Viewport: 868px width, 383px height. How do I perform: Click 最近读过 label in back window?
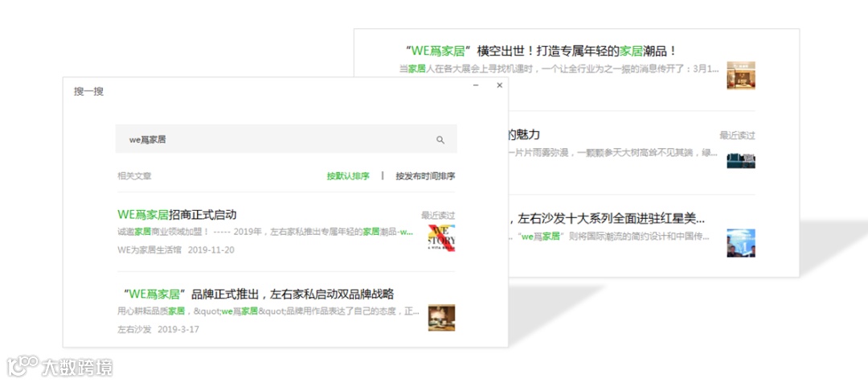[737, 135]
